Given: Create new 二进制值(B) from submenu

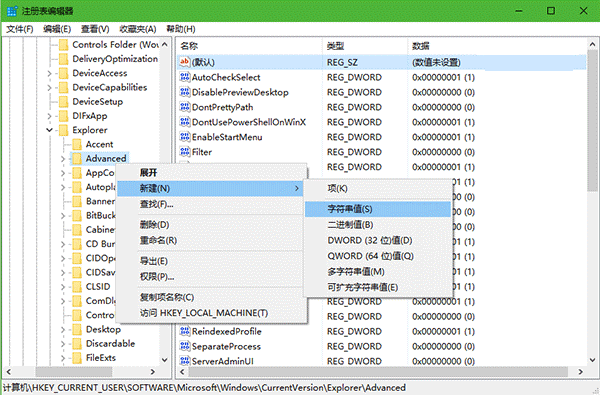Looking at the screenshot, I should point(378,225).
